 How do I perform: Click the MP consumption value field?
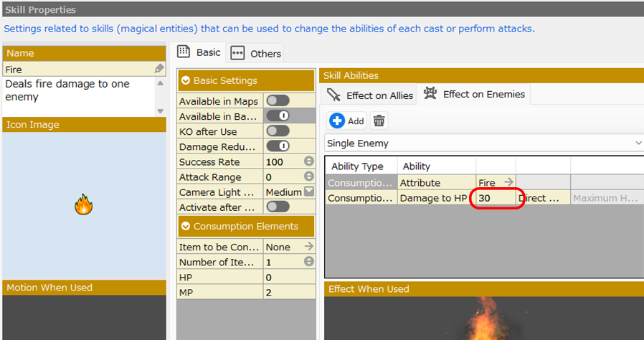point(289,292)
